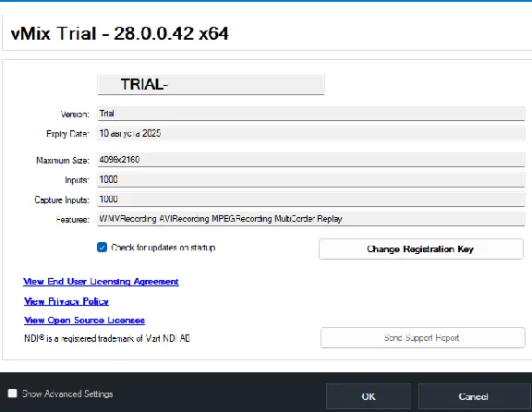Click the Version field showing Trial
Viewport: 532px width, 412px height.
(x=311, y=114)
